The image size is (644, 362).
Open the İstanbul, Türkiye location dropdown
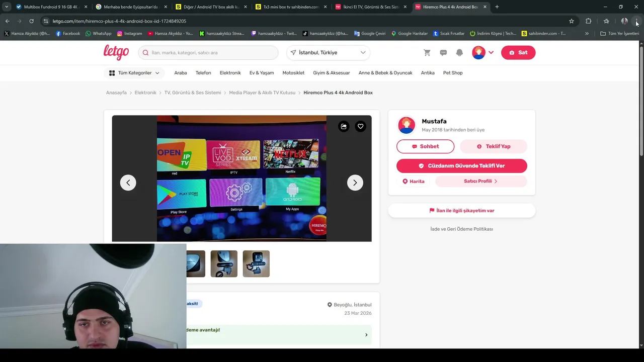click(328, 53)
